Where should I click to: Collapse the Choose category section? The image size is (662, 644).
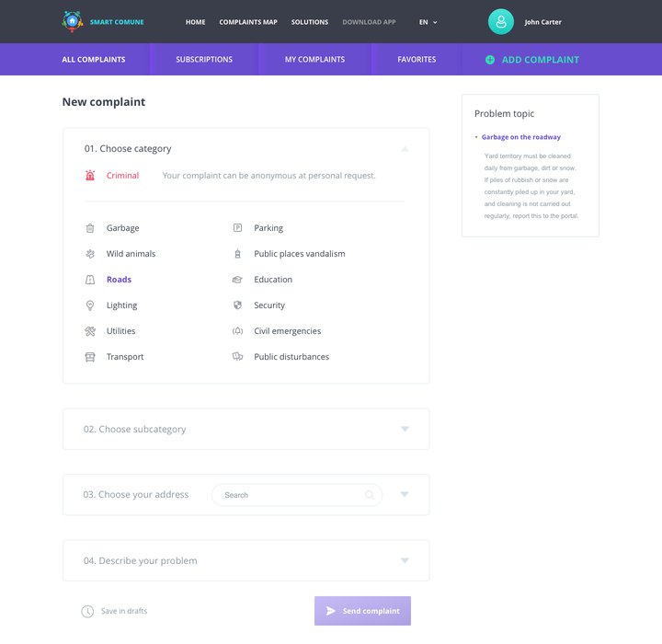pyautogui.click(x=405, y=149)
